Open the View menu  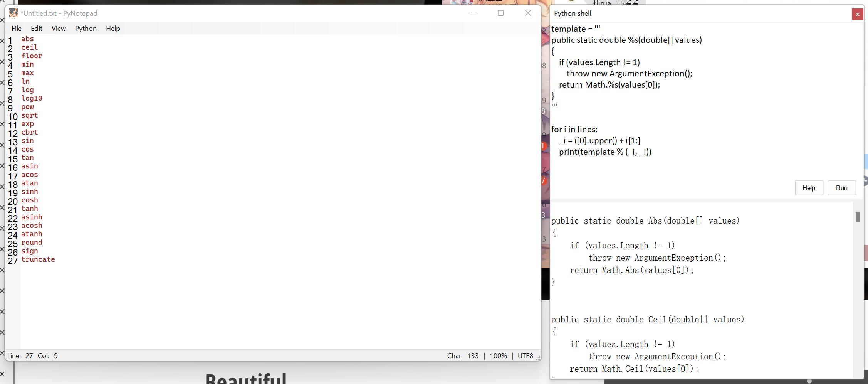click(x=59, y=29)
